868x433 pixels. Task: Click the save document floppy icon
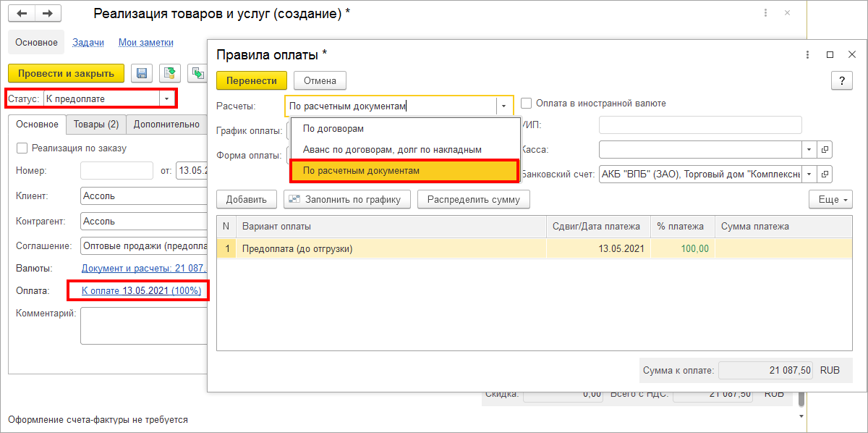click(142, 73)
